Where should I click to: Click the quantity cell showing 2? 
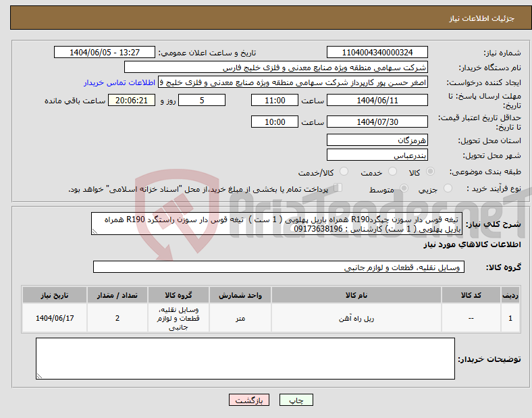click(117, 318)
